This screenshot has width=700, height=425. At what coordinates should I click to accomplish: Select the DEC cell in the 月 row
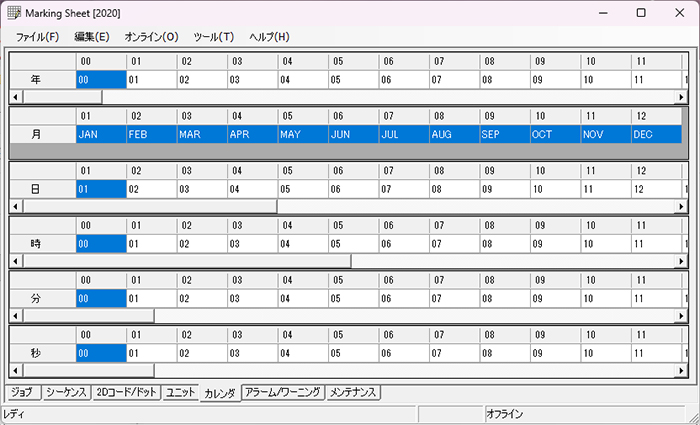655,134
